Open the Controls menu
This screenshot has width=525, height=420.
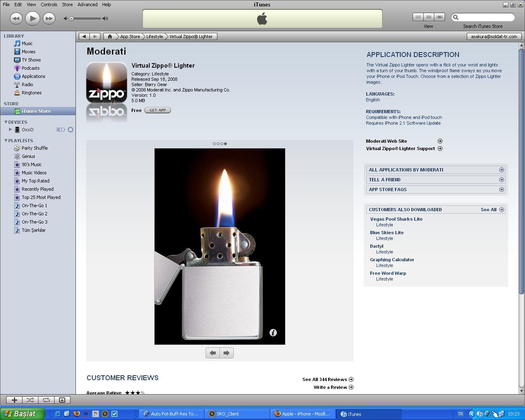pyautogui.click(x=49, y=5)
